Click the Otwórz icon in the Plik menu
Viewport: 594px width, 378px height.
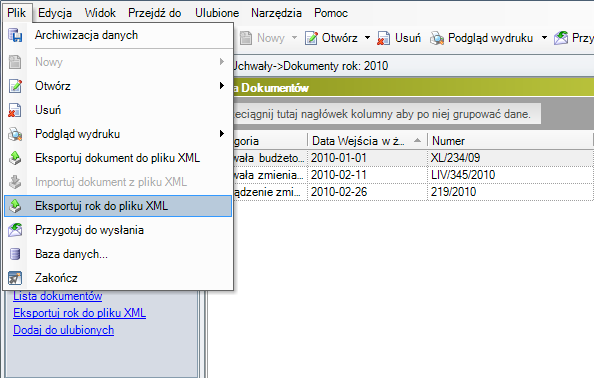(x=15, y=86)
